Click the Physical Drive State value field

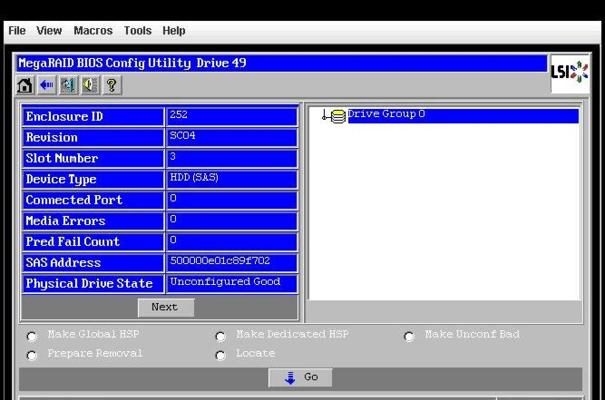pyautogui.click(x=231, y=283)
